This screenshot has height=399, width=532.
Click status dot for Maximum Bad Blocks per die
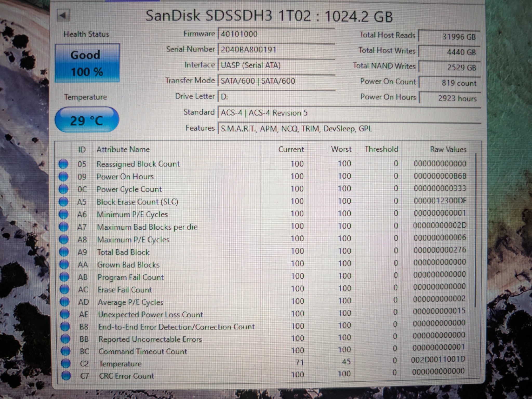[64, 227]
